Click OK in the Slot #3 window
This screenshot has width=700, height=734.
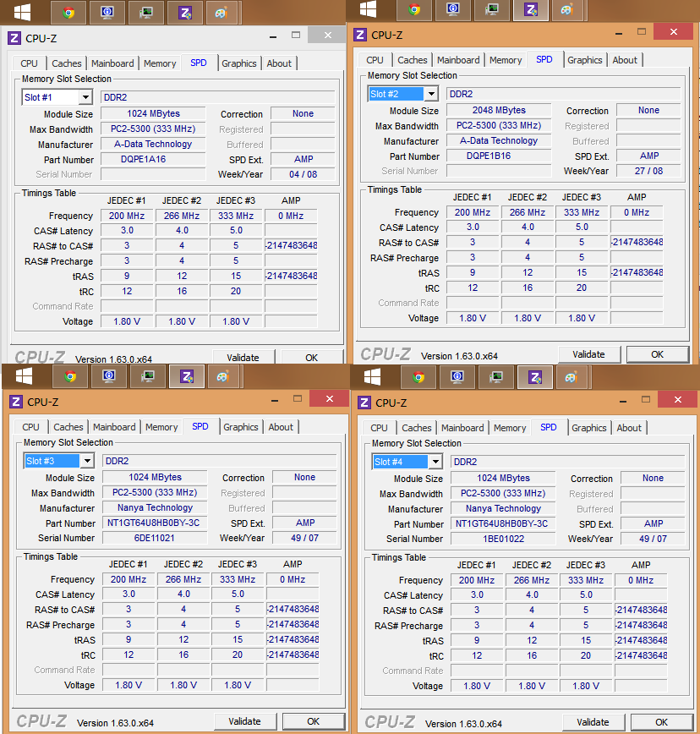coord(314,721)
